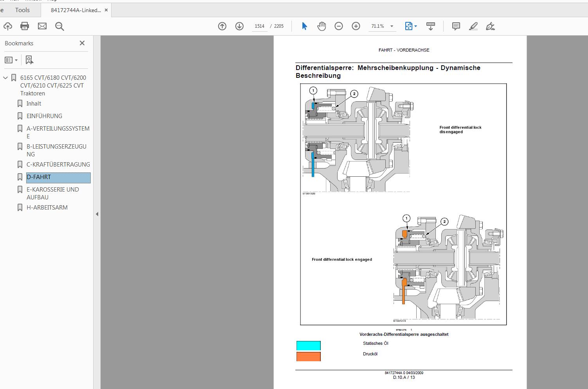
Task: Open the Find text magnifier tool
Action: coord(59,26)
